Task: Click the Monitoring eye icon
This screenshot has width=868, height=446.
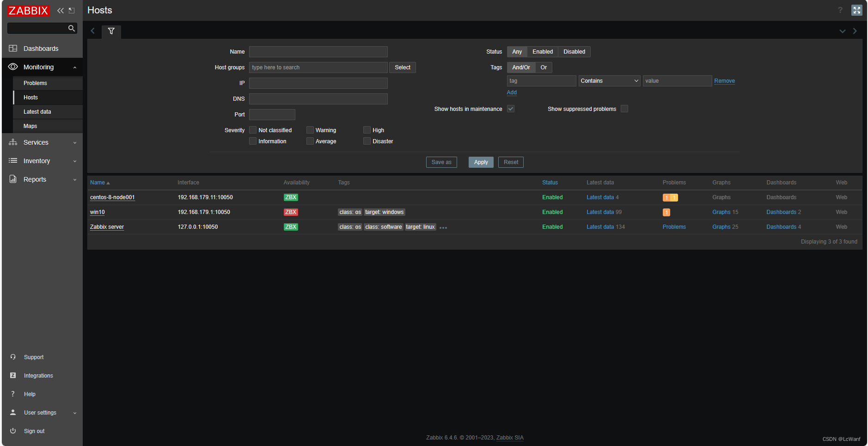Action: pyautogui.click(x=13, y=67)
